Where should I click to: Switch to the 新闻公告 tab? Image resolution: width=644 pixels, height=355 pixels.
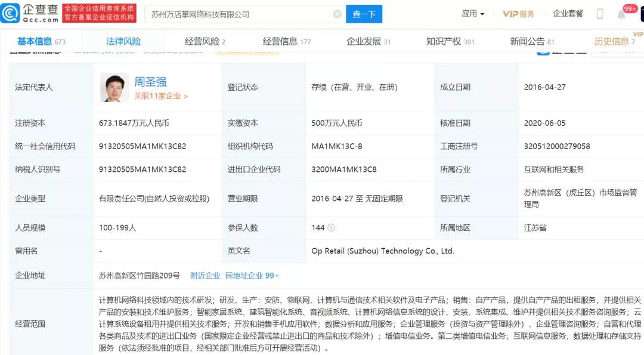(x=532, y=41)
